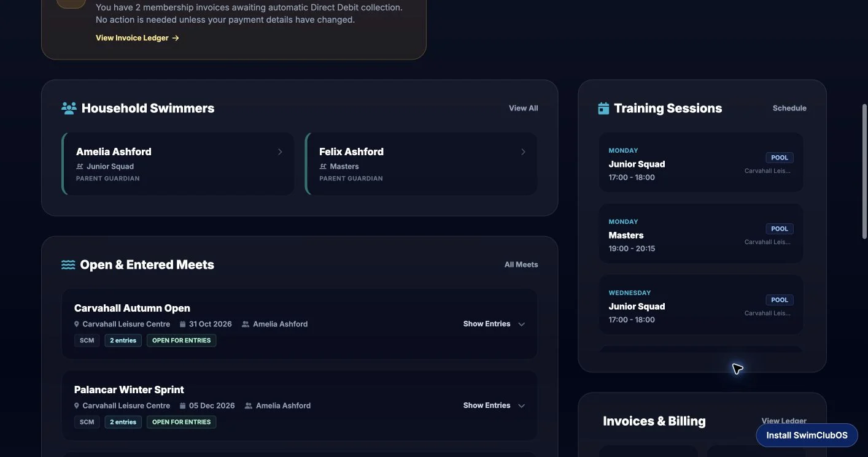
Task: Click location pin icon on Palancar Winter Sprint
Action: point(77,405)
